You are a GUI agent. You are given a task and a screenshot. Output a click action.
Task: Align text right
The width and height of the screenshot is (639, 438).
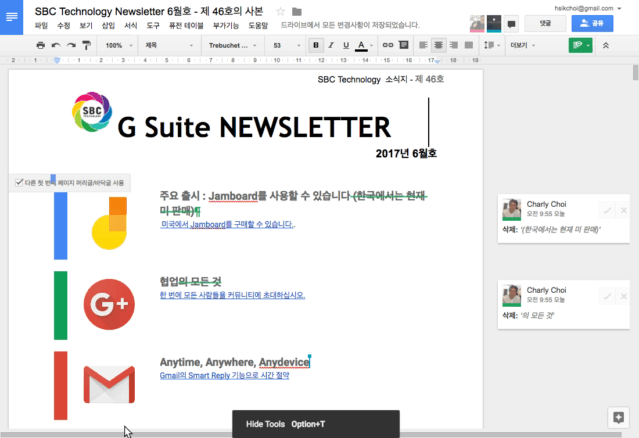[454, 45]
